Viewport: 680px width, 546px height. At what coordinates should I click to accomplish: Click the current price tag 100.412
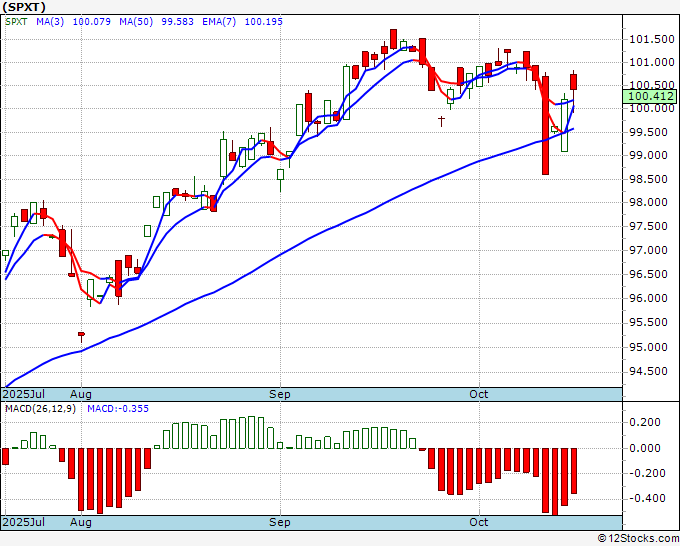(x=649, y=96)
